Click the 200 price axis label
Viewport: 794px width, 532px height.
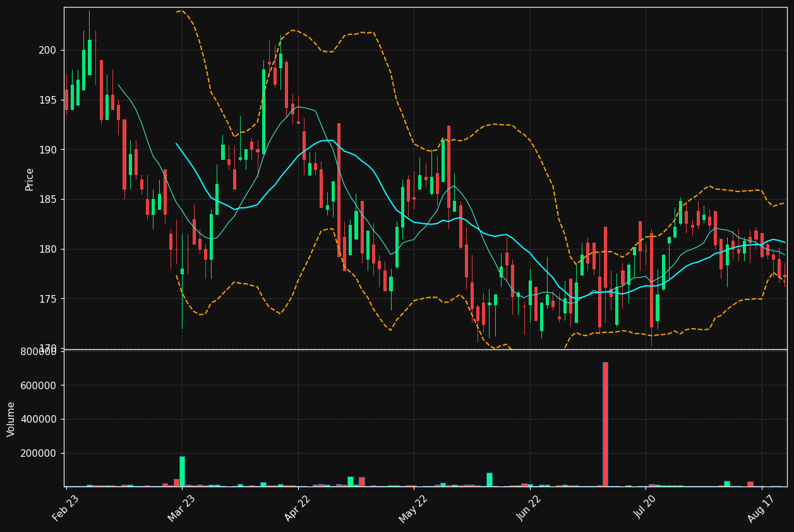49,51
